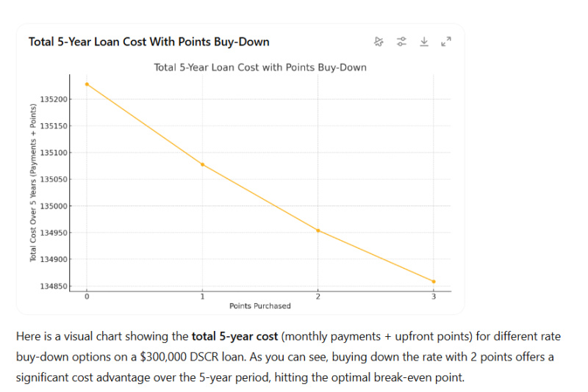Click the data point at 3 points
This screenshot has height=392, width=588.
pyautogui.click(x=434, y=281)
